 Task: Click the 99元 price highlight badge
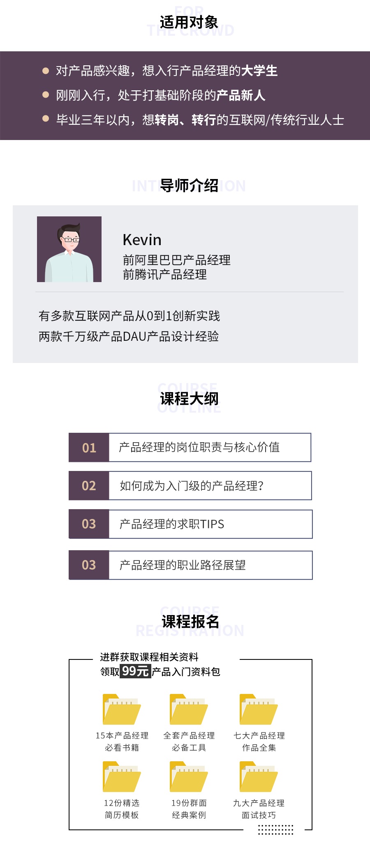point(135,671)
